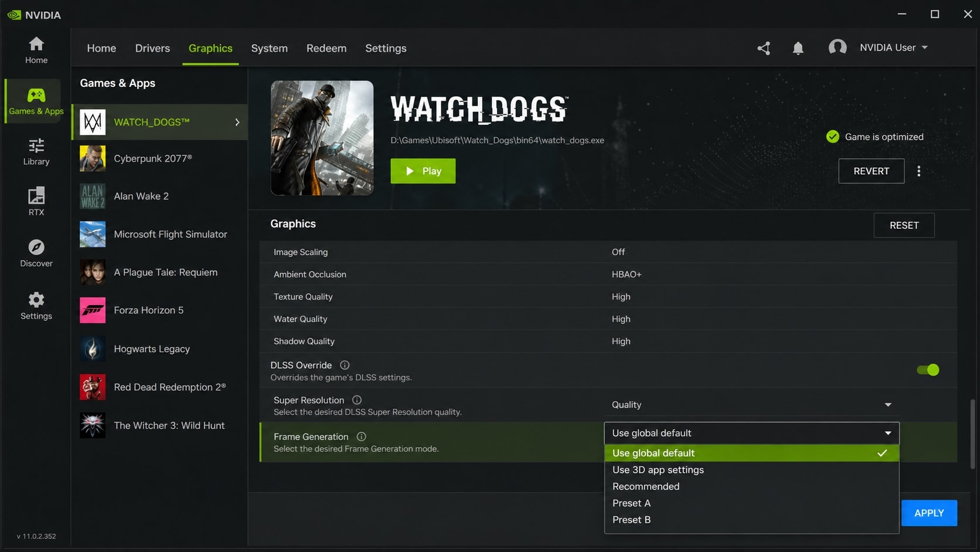This screenshot has width=980, height=552.
Task: Play Watch Dogs
Action: [423, 171]
